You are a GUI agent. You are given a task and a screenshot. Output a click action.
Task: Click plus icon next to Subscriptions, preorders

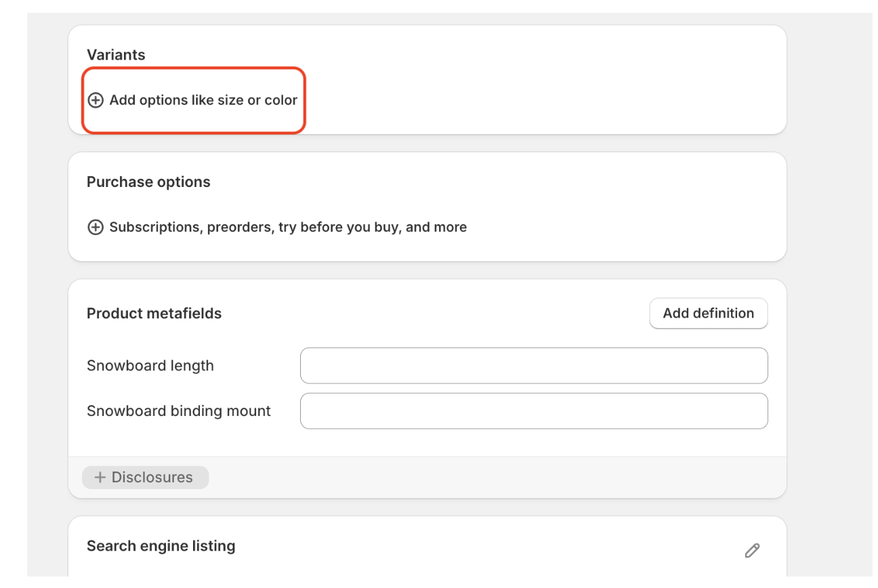click(x=96, y=228)
